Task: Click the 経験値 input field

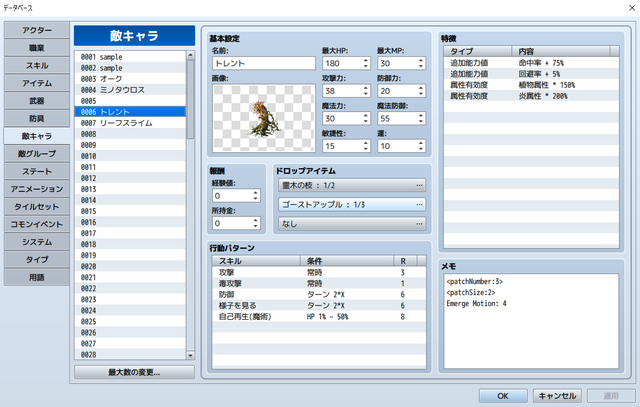Action: pyautogui.click(x=232, y=196)
